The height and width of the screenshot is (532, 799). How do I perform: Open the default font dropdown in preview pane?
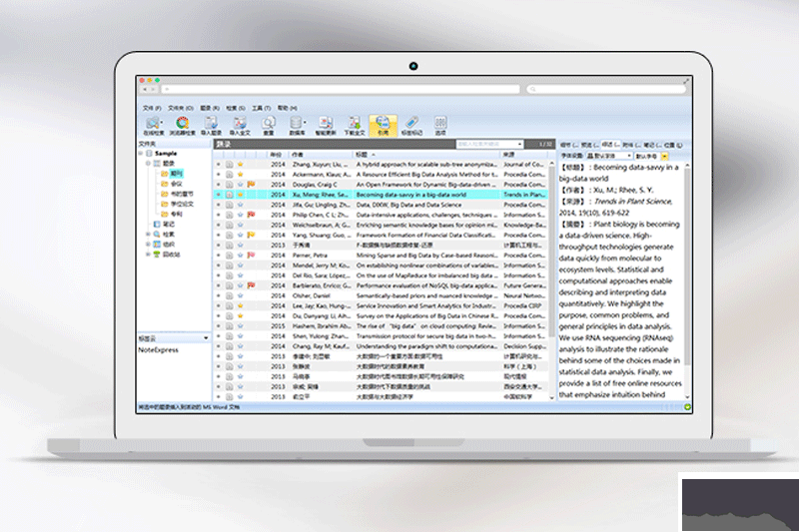629,156
